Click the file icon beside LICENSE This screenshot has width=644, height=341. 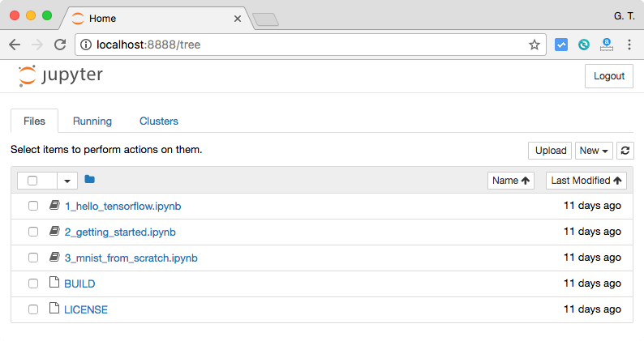(x=54, y=308)
